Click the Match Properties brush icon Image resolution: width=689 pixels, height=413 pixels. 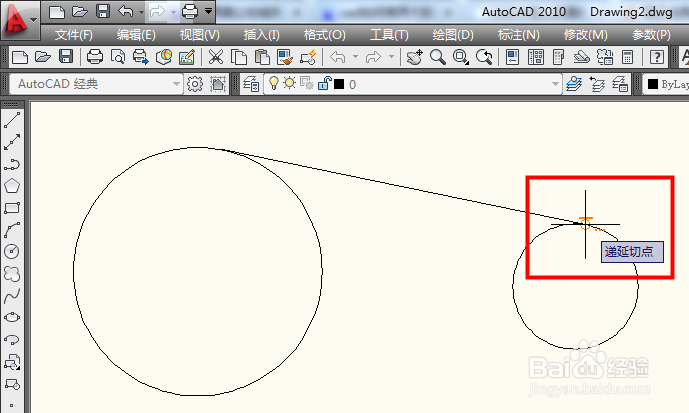(x=285, y=57)
